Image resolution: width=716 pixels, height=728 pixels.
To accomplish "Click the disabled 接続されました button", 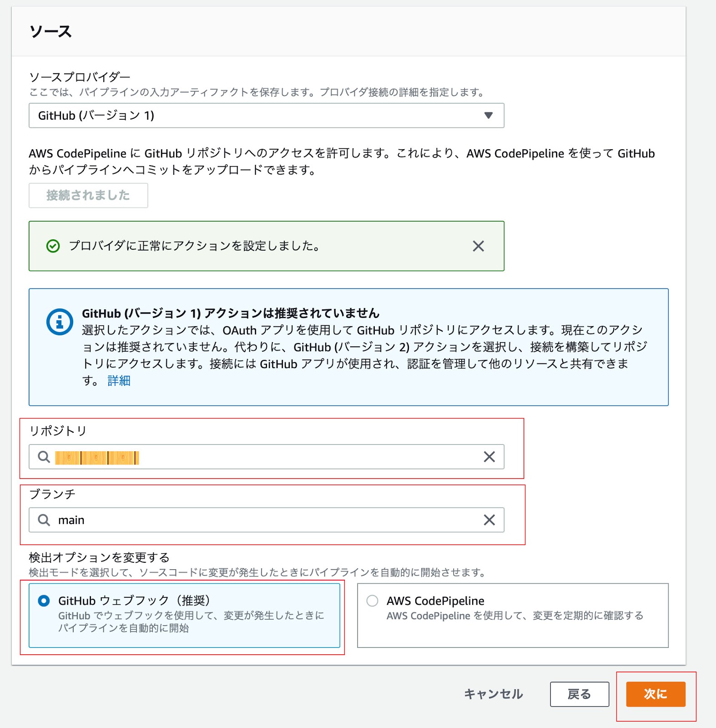I will coord(88,196).
